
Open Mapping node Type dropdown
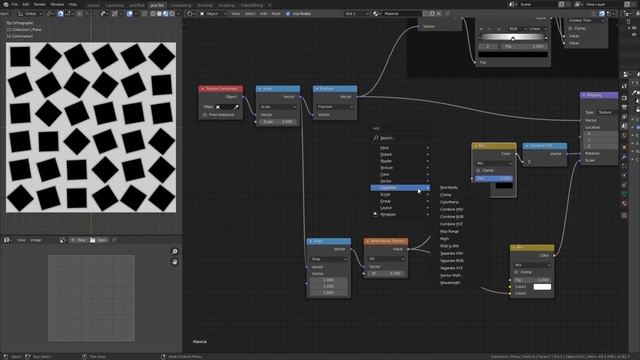coord(607,112)
